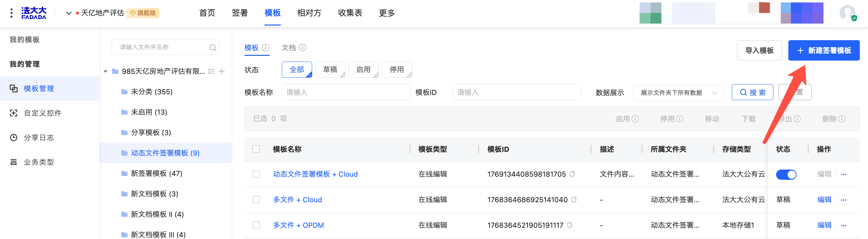The height and width of the screenshot is (239, 868).
Task: Click info icon next to 模板 tab
Action: (266, 48)
